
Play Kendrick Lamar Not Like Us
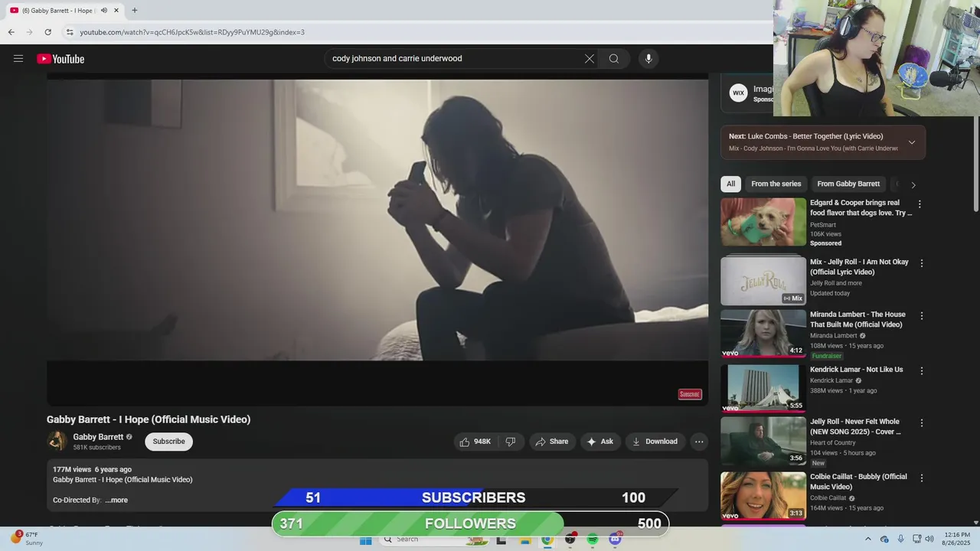click(x=763, y=388)
